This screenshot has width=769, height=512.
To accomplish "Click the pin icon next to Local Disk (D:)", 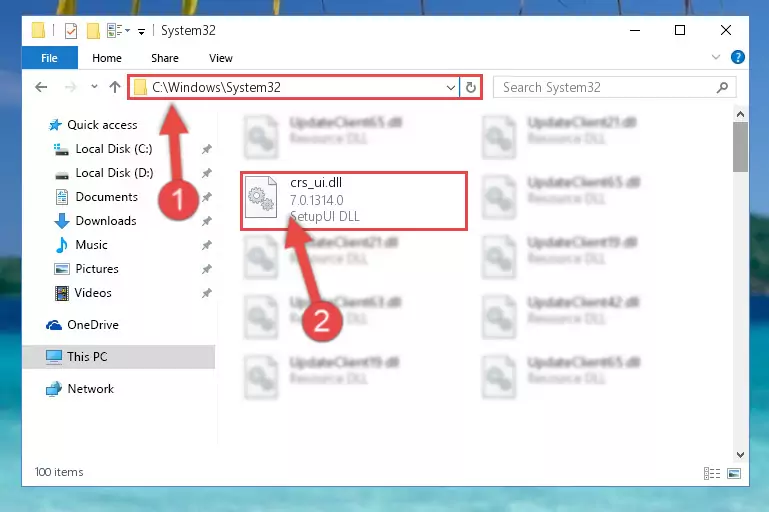I will click(206, 173).
